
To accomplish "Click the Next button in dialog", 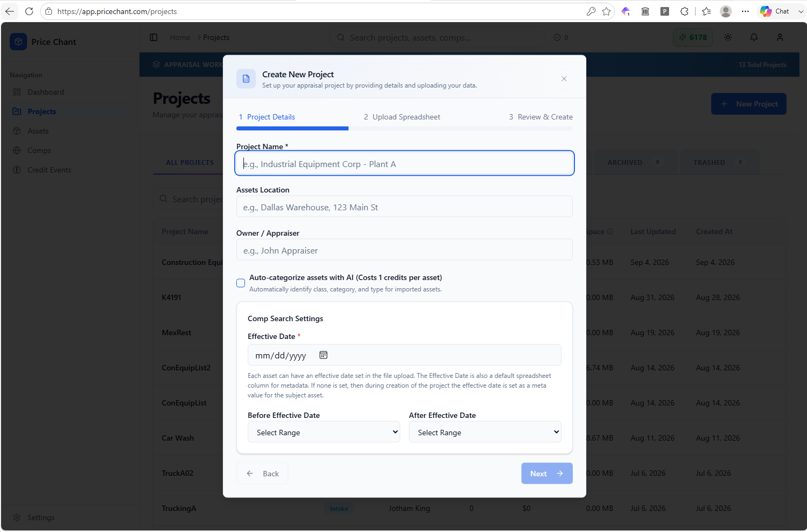I will click(x=547, y=474).
